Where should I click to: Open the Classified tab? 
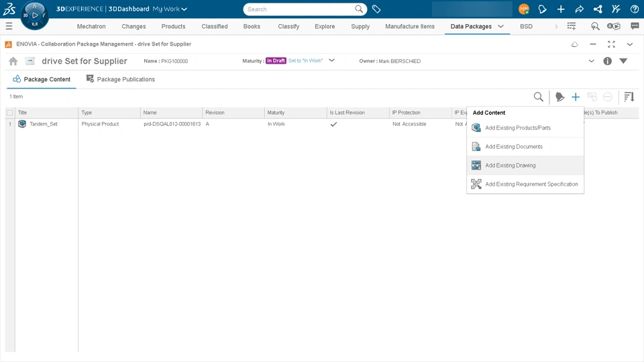point(215,26)
